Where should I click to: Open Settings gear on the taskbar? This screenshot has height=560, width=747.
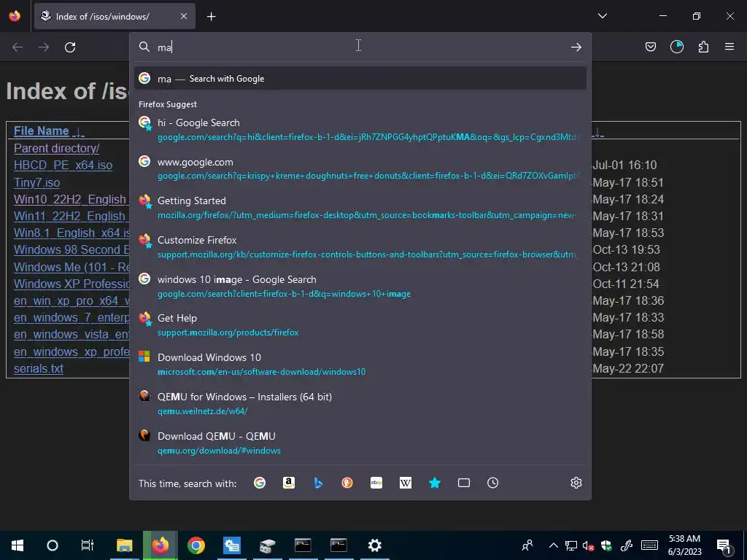point(374,545)
